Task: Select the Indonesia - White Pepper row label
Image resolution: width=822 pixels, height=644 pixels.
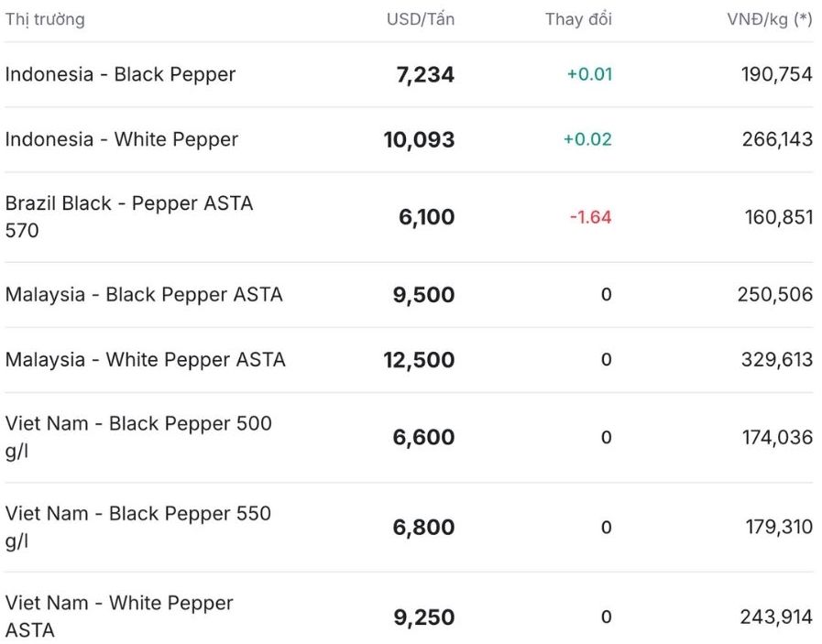Action: pos(122,139)
